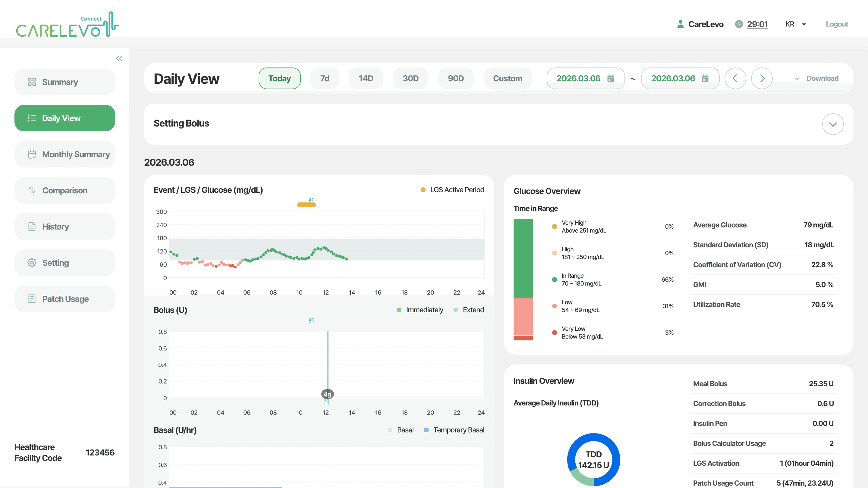
Task: Open the start date calendar icon
Action: tap(611, 78)
